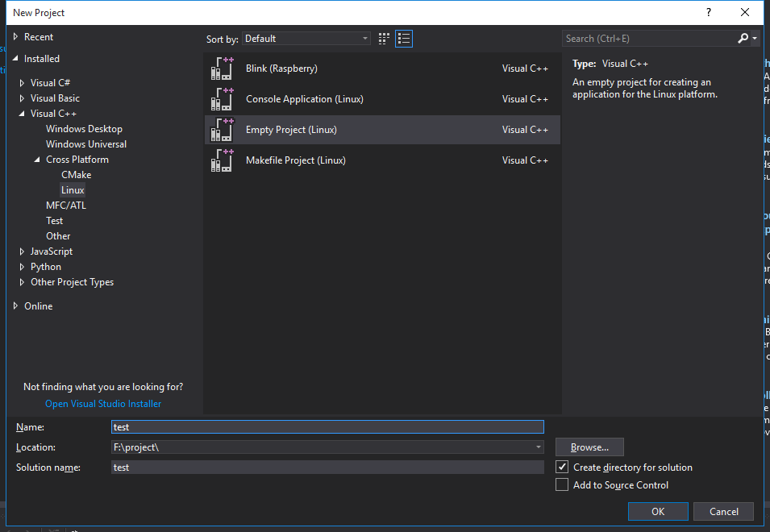770x532 pixels.
Task: Click the Console Application (Linux) template icon
Action: [x=222, y=100]
